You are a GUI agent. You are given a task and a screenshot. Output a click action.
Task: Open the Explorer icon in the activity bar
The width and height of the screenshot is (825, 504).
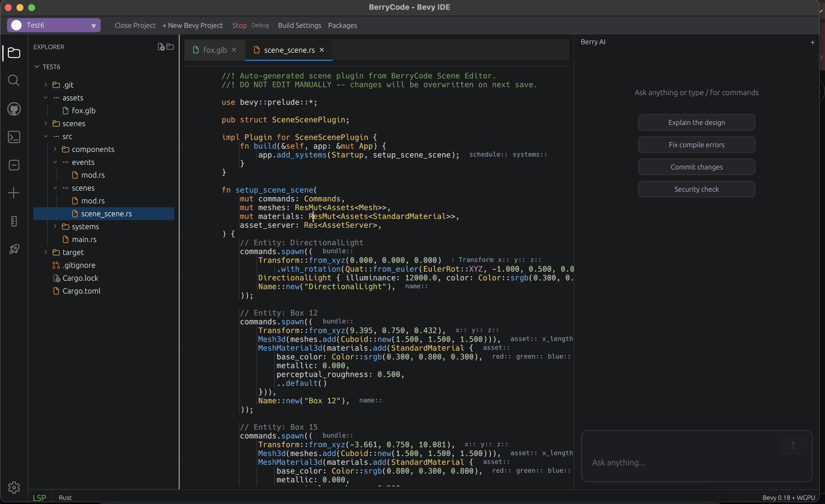[x=14, y=53]
